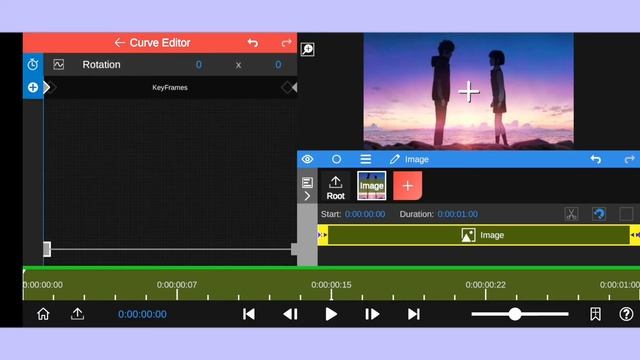The height and width of the screenshot is (360, 640).
Task: Undo in the blue layer toolbar
Action: [x=596, y=159]
